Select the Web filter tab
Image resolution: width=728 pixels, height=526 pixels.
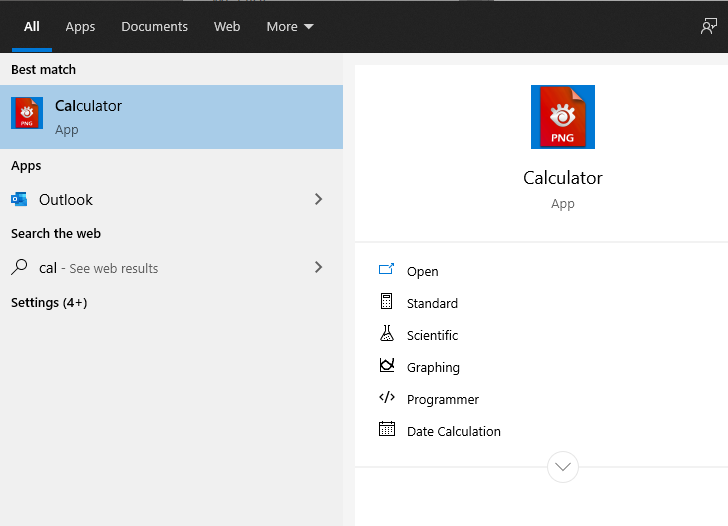click(227, 27)
